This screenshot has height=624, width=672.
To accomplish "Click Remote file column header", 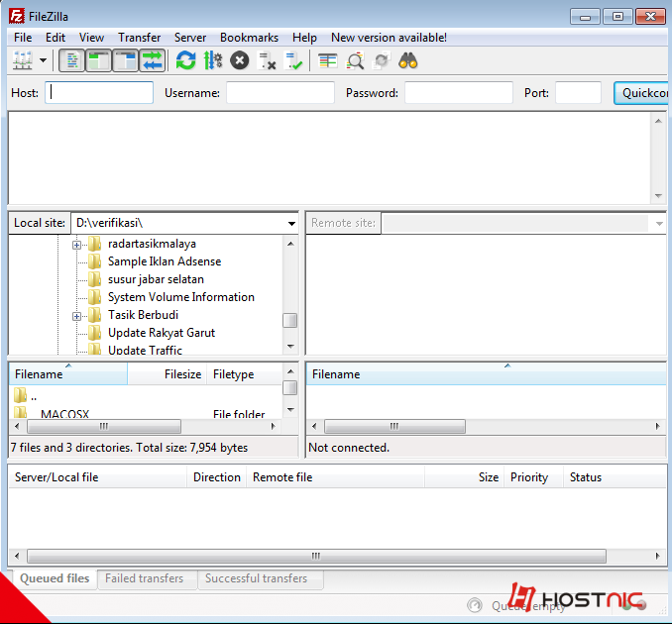I will pyautogui.click(x=335, y=477).
